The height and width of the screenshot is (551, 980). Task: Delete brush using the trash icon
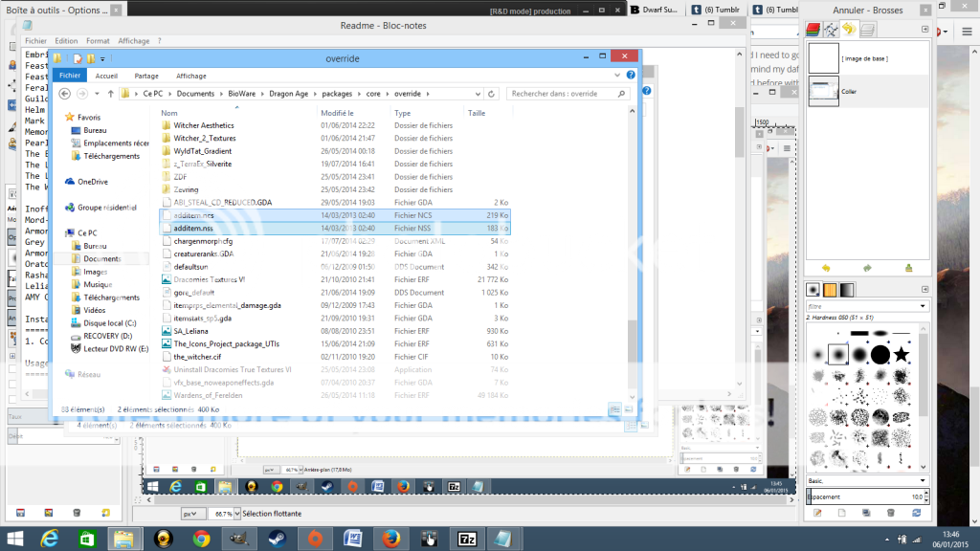tap(890, 513)
